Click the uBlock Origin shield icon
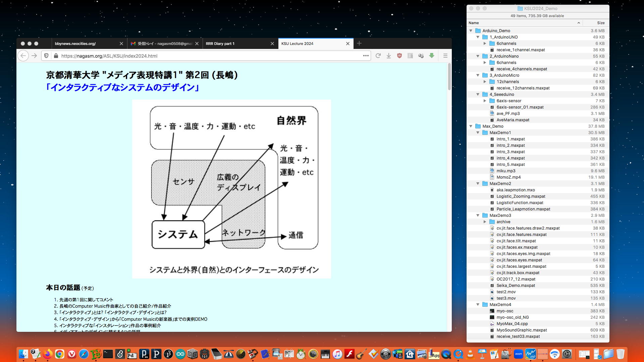The image size is (644, 362). coord(399,56)
